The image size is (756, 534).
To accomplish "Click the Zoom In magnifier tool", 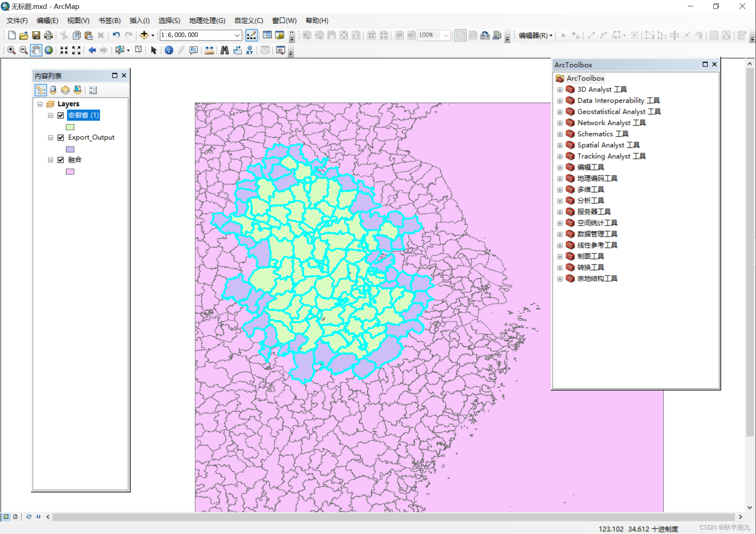I will point(11,50).
